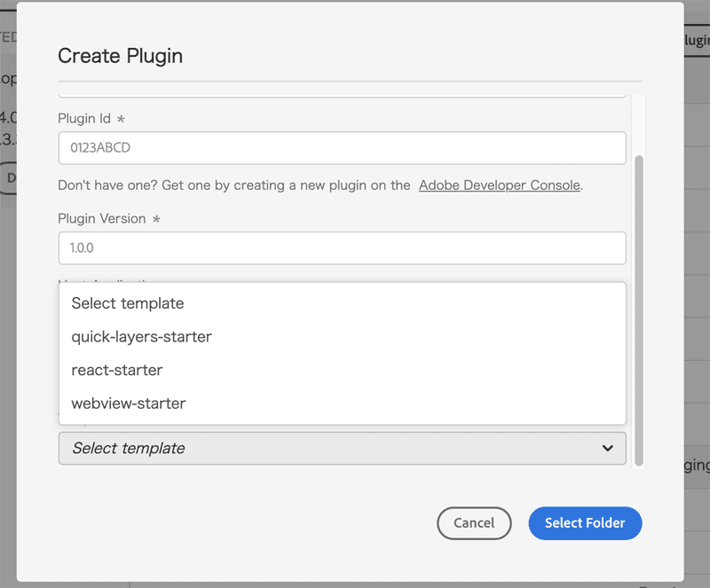Click the partly hidden plugin button behind dialog
Screen dimensions: 710x588
click(697, 41)
